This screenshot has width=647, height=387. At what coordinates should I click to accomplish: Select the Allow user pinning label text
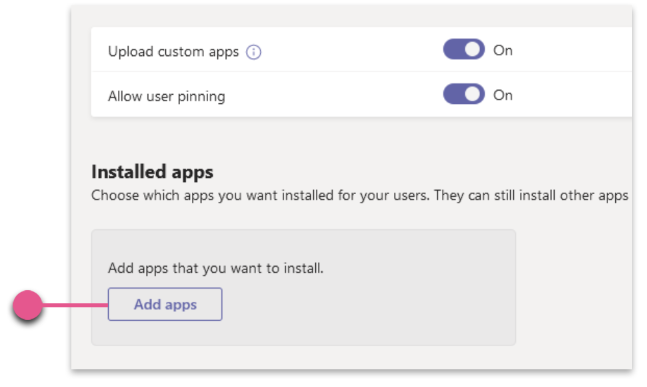click(x=167, y=97)
